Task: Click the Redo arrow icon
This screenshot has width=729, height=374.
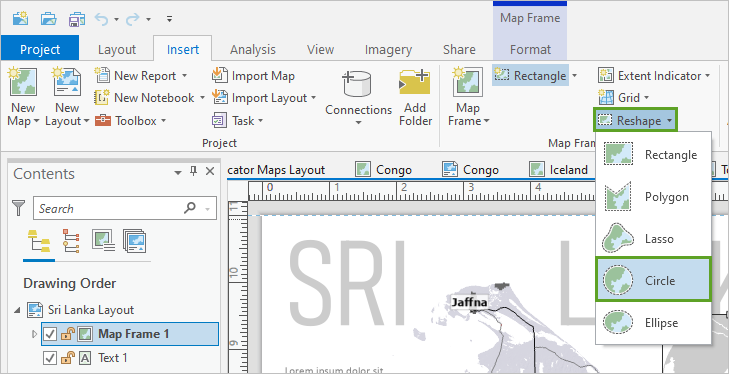Action: click(133, 19)
